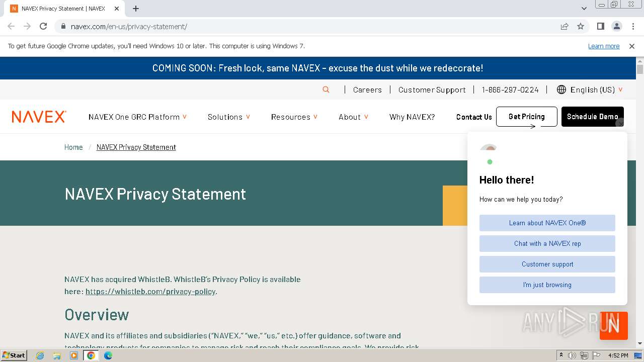Click the Schedule Demo button
This screenshot has width=644, height=362.
tap(593, 117)
